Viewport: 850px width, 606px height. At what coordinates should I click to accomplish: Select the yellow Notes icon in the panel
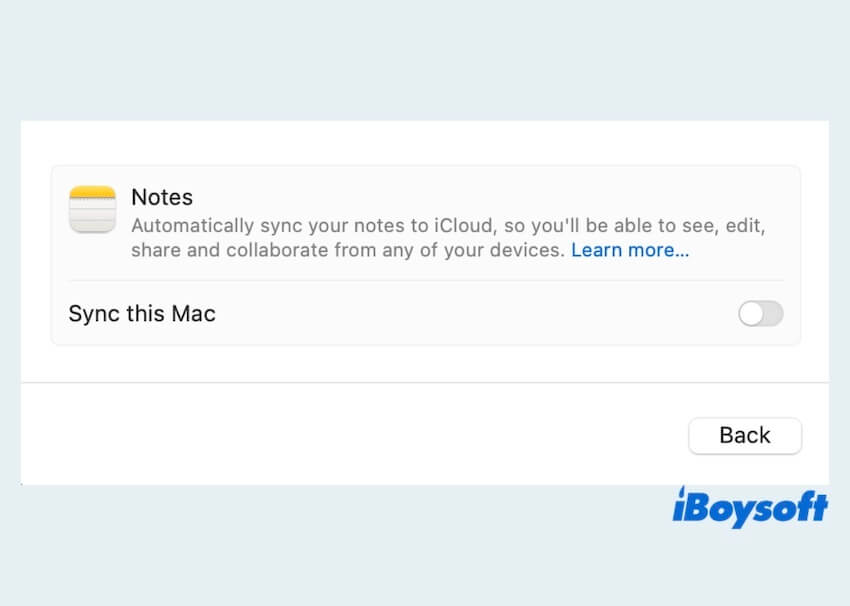coord(92,210)
